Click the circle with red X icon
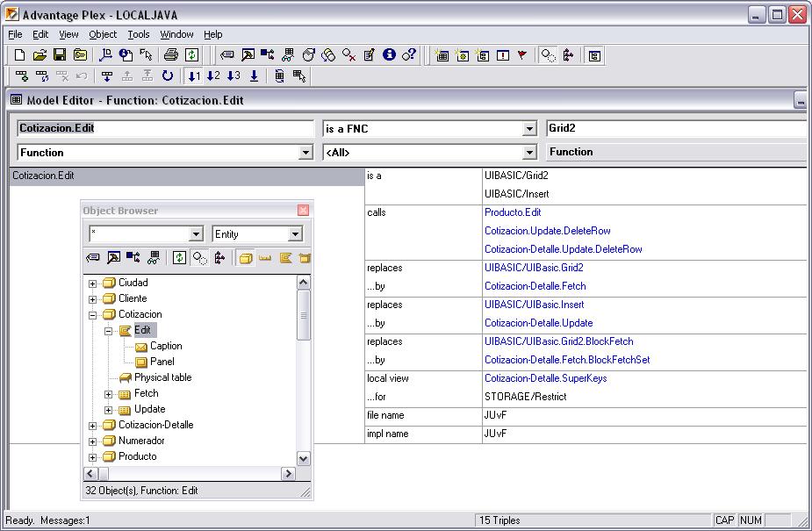Viewport: 812px width, 531px height. coord(349,55)
